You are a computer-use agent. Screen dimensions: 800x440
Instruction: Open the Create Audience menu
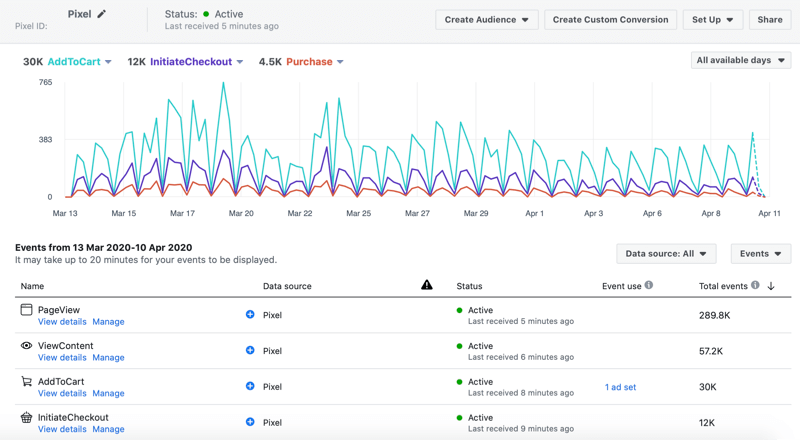point(487,20)
